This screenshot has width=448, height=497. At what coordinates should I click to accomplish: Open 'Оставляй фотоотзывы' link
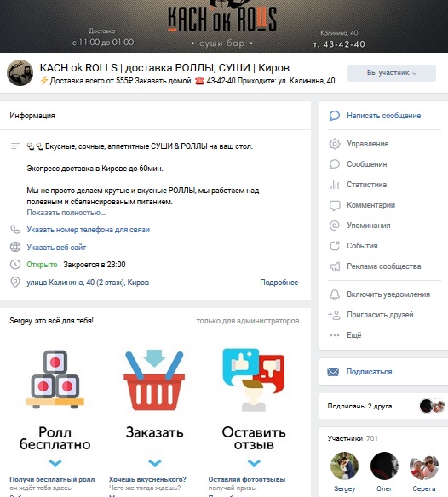[x=247, y=479]
